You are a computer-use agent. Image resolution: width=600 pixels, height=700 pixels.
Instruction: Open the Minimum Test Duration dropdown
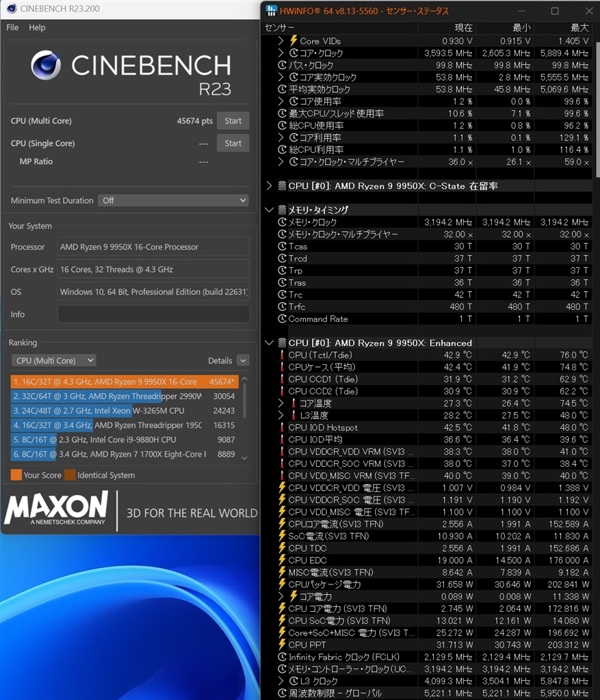tap(173, 200)
